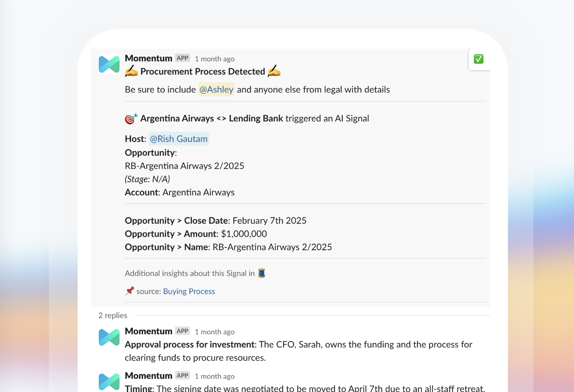Click 1 month ago timestamp on Approval reply
The image size is (574, 392).
click(215, 332)
